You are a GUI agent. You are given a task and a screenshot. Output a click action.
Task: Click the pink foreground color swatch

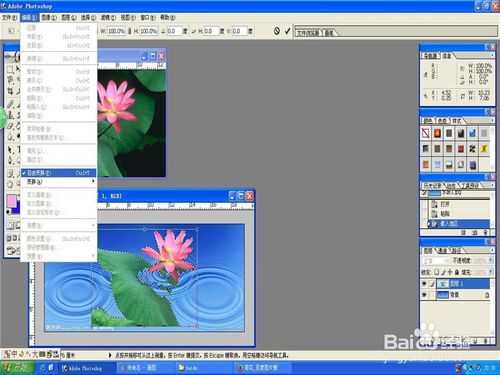pos(11,201)
